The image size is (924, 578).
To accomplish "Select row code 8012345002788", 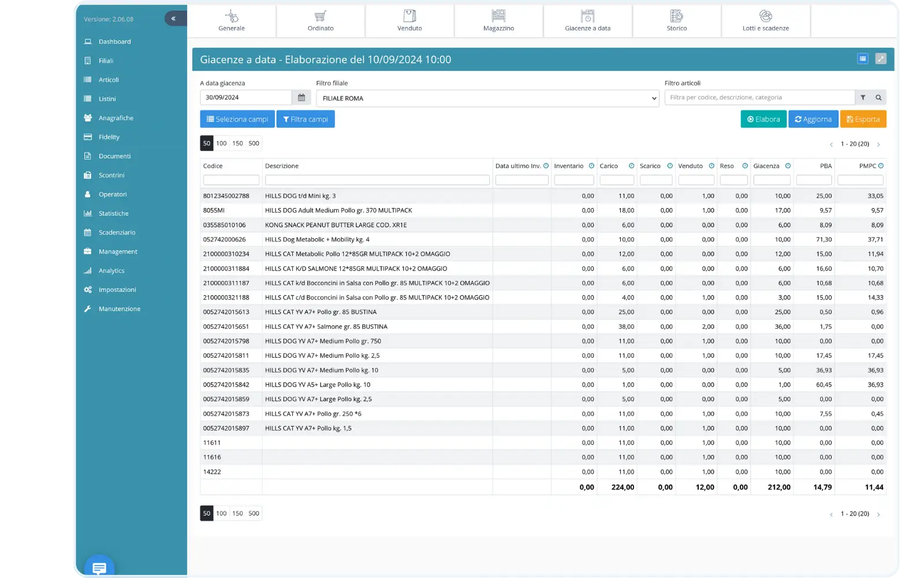I will point(543,196).
